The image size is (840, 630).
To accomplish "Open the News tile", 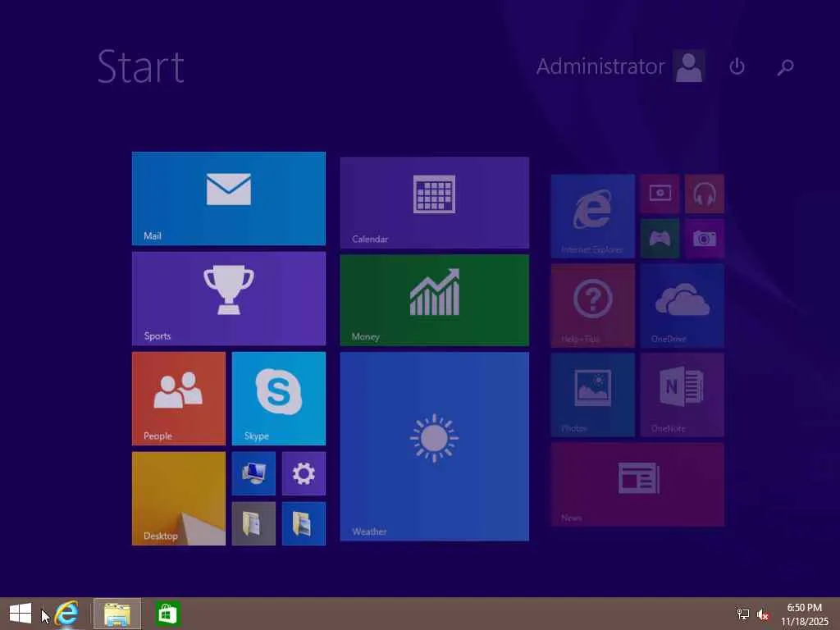I will pyautogui.click(x=637, y=484).
